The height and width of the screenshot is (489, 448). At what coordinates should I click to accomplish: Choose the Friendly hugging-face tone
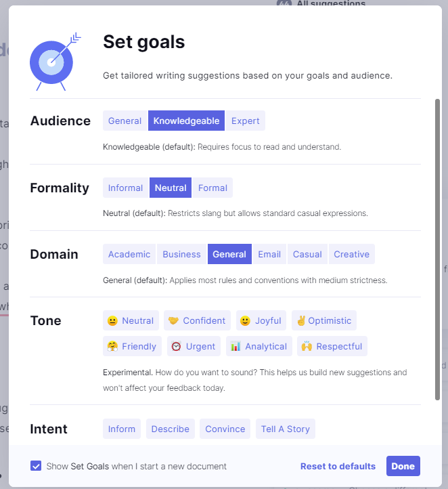pos(132,346)
